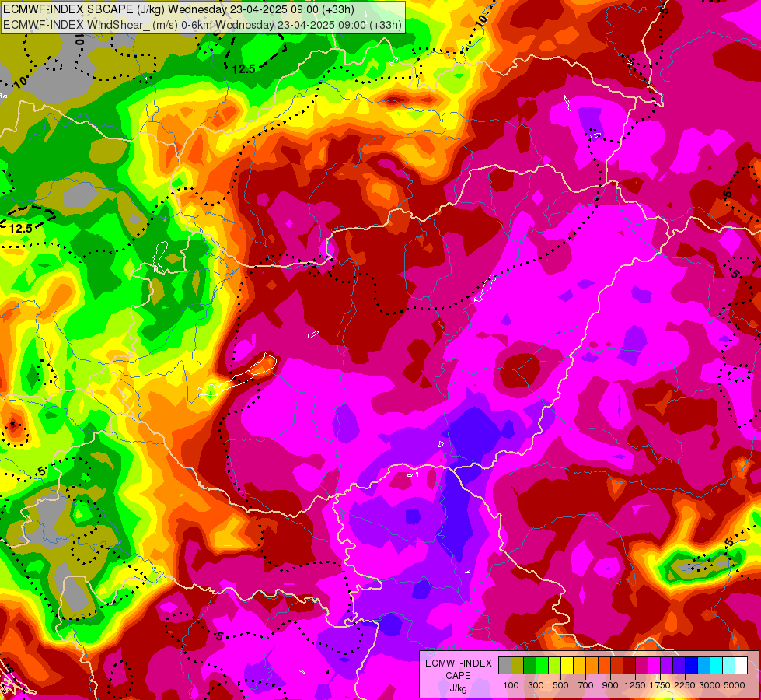Pick the yellow-green legend swatch
761x700 pixels.
pyautogui.click(x=554, y=665)
